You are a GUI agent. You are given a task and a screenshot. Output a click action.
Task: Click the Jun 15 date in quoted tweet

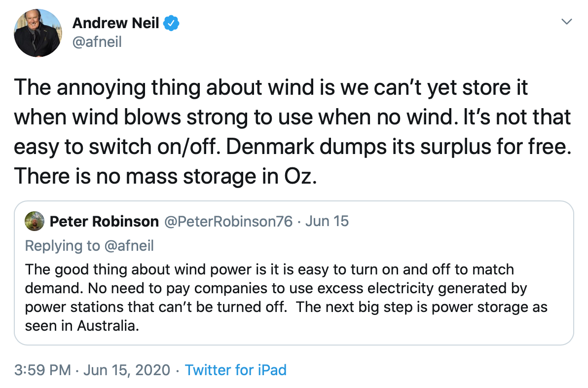pyautogui.click(x=327, y=221)
